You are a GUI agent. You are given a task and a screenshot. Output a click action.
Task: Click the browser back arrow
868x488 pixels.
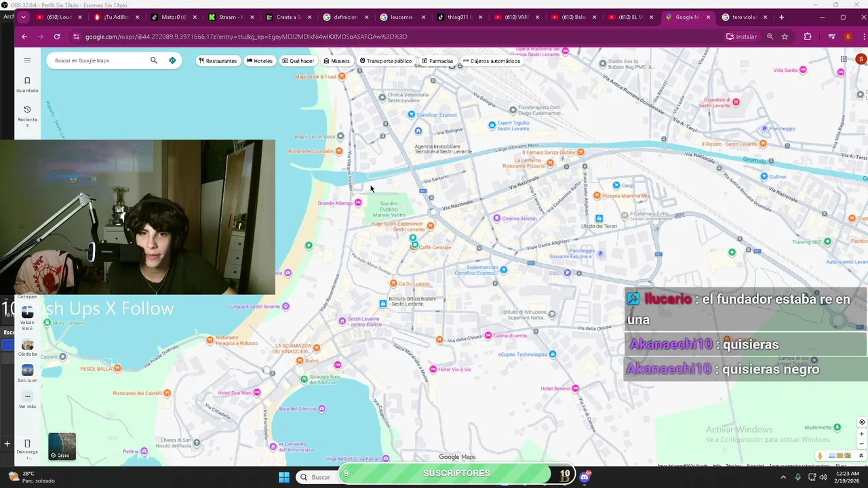[24, 37]
